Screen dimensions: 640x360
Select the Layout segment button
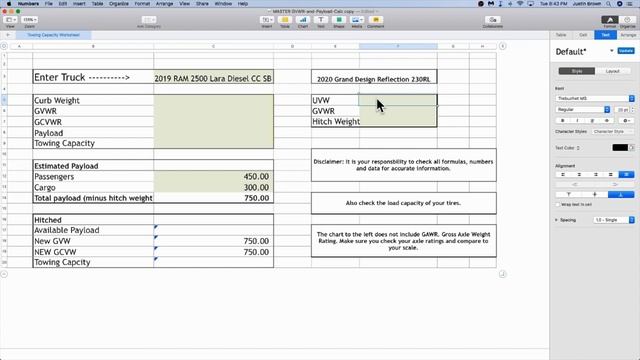613,71
